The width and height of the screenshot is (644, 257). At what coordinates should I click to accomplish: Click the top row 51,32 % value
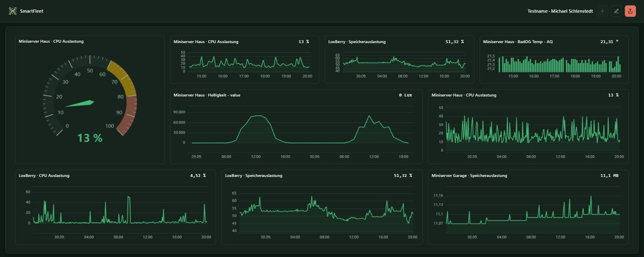455,42
